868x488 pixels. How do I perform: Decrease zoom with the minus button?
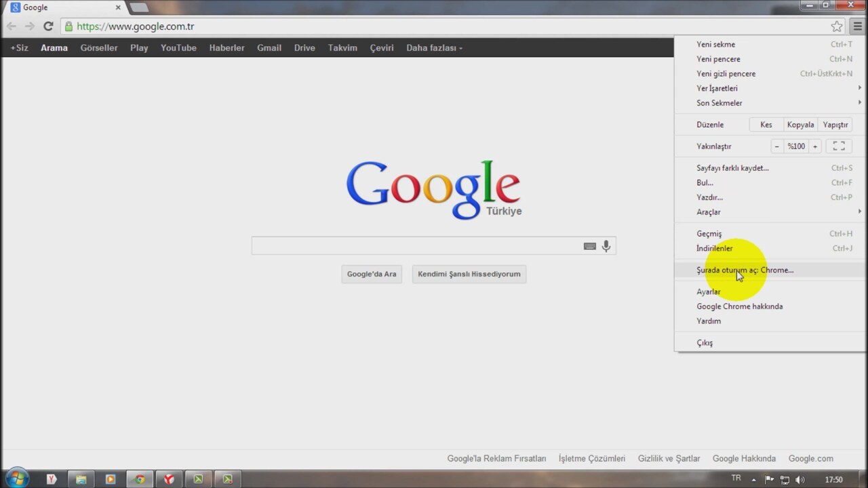coord(777,146)
